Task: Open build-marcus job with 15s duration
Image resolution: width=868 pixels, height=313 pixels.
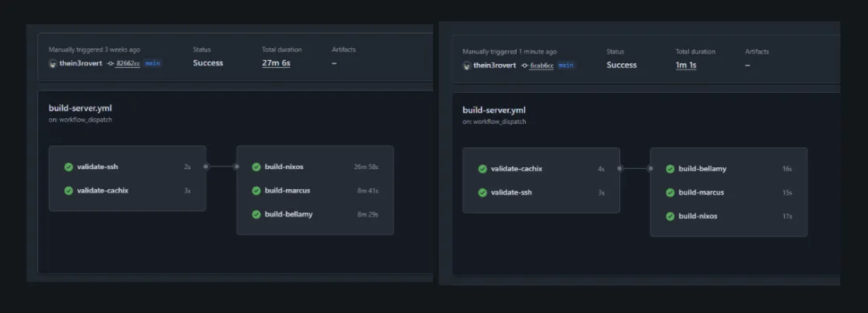Action: click(x=701, y=192)
